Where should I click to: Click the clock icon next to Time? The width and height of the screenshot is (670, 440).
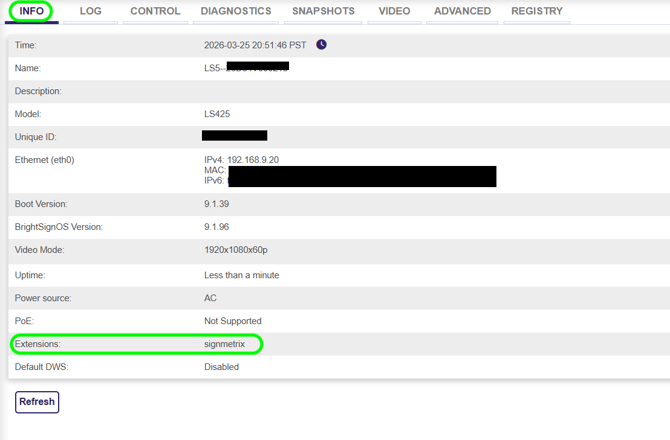[321, 45]
